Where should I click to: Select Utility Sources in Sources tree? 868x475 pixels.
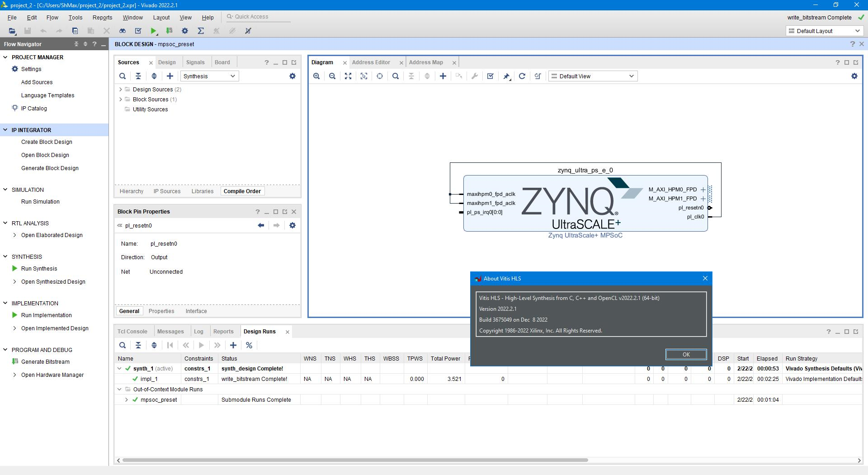[x=150, y=109]
